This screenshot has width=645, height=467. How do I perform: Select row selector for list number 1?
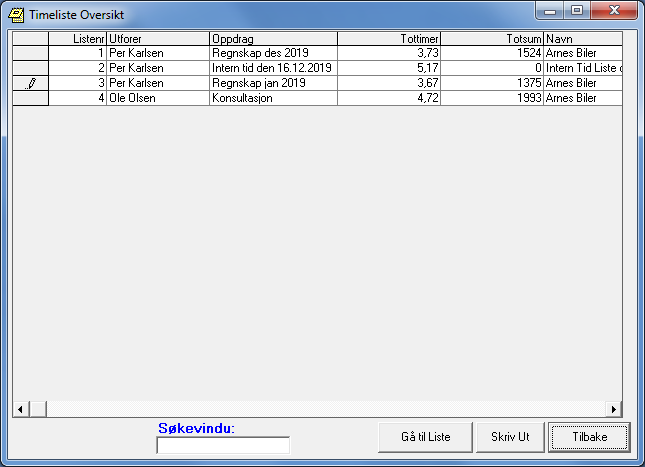tap(30, 53)
